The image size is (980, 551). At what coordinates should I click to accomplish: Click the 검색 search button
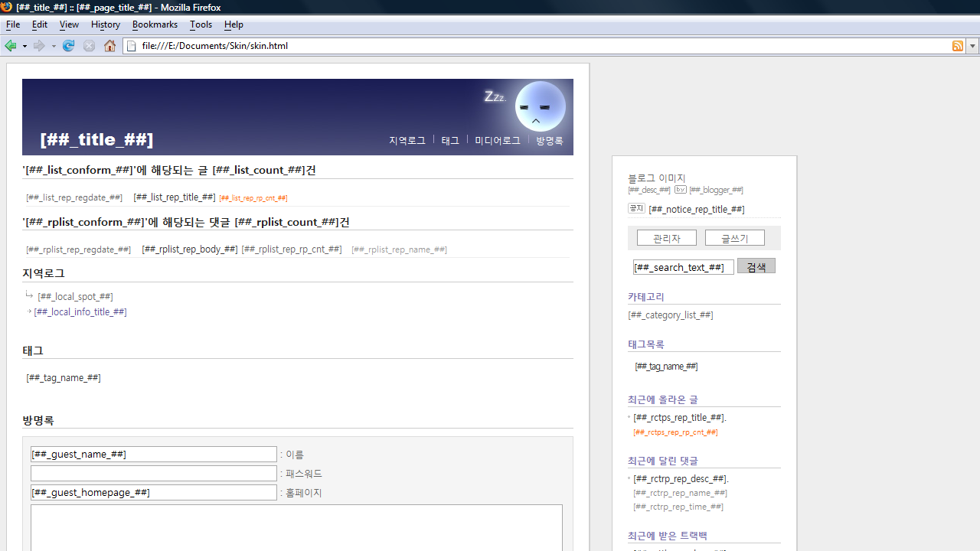coord(756,266)
